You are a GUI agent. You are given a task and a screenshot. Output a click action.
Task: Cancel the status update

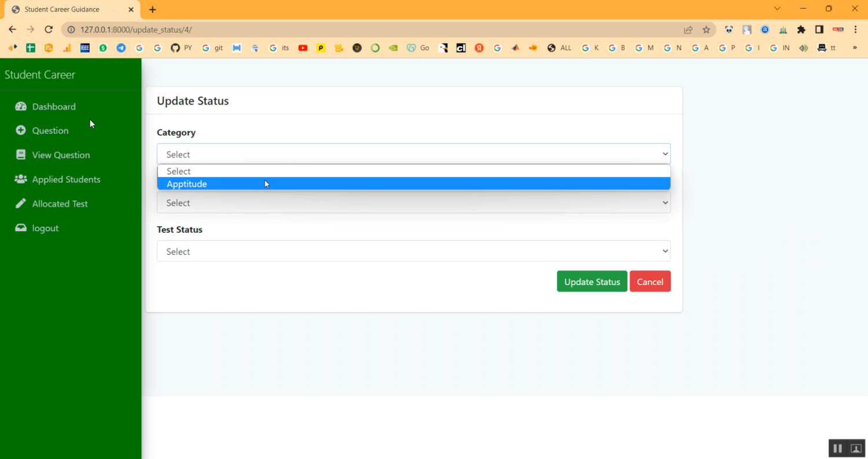pyautogui.click(x=650, y=282)
